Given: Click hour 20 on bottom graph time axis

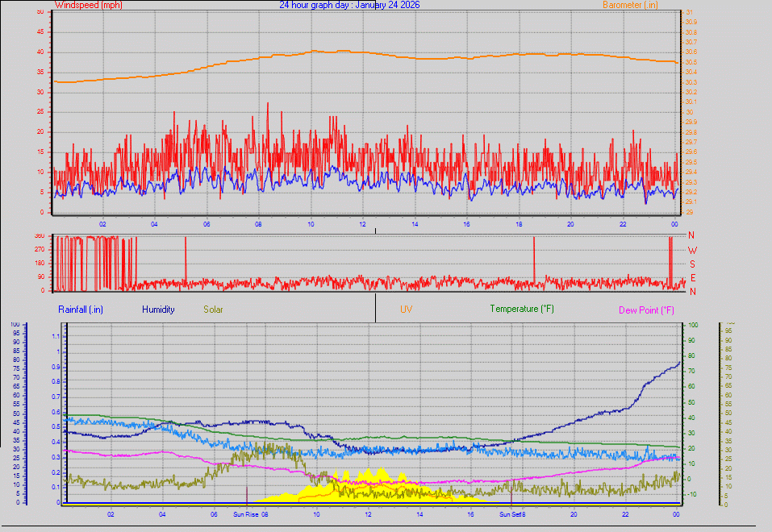Looking at the screenshot, I should (573, 513).
